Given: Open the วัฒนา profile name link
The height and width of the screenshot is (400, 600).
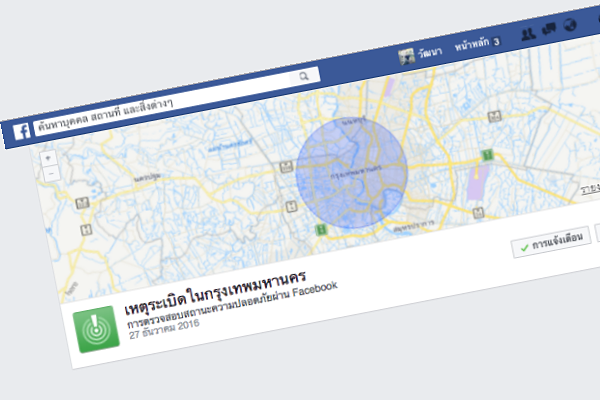Looking at the screenshot, I should pyautogui.click(x=431, y=53).
